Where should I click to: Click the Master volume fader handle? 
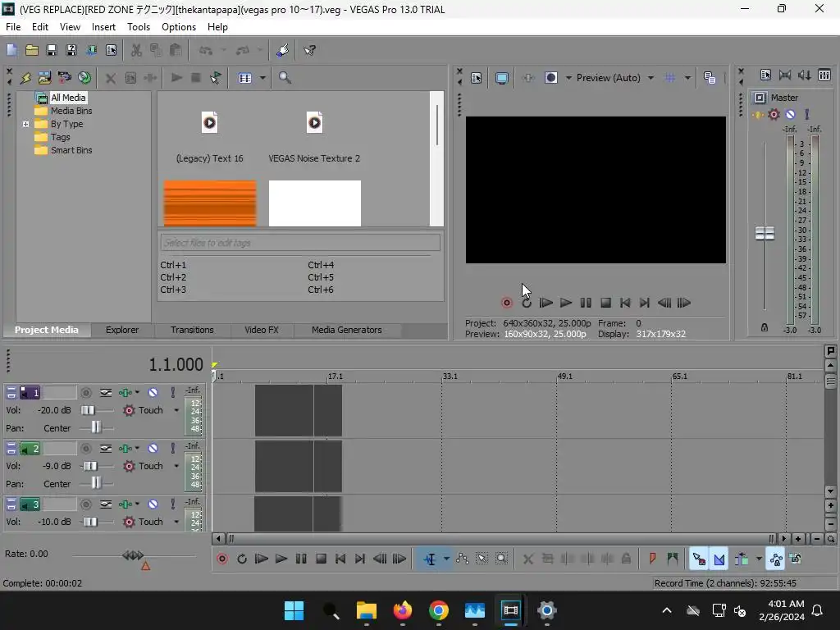[765, 234]
